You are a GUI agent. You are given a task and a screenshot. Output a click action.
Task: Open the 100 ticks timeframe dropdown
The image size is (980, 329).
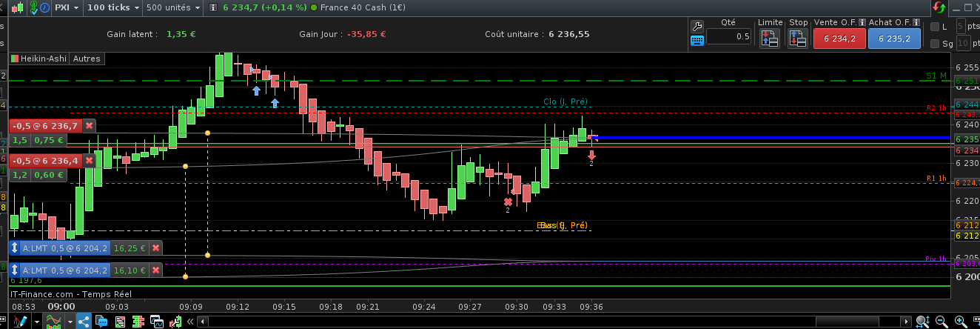pyautogui.click(x=113, y=7)
